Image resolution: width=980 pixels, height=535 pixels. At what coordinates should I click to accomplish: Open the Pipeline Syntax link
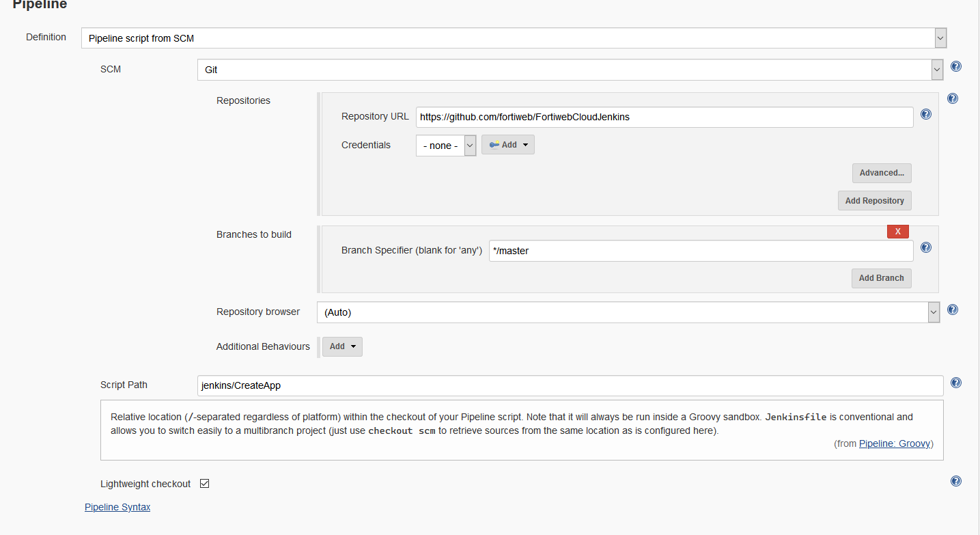(117, 507)
